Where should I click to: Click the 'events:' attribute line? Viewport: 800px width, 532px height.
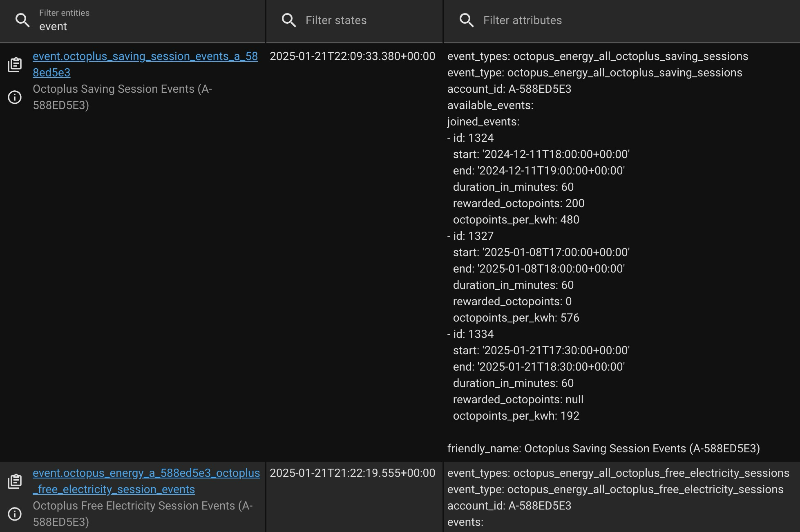[465, 522]
